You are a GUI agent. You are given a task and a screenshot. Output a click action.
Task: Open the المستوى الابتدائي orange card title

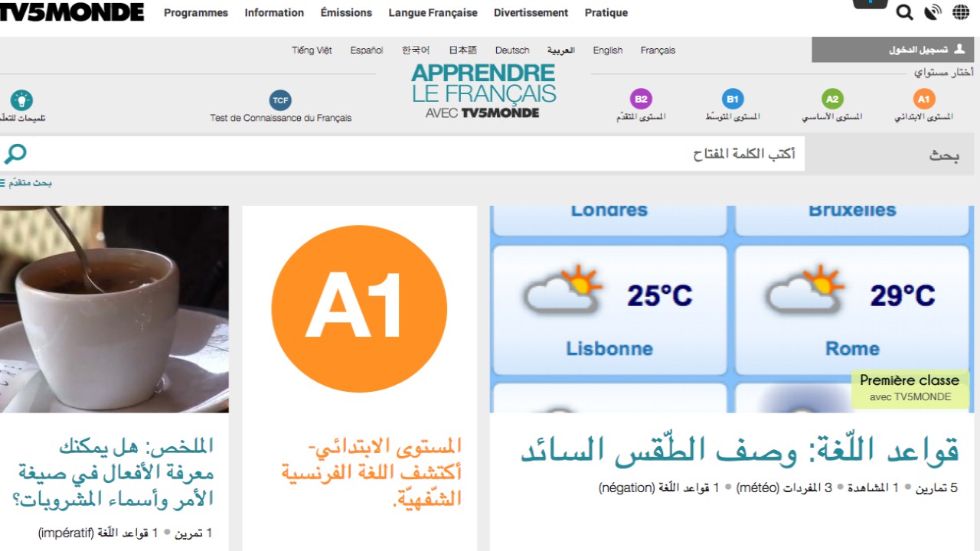click(371, 472)
